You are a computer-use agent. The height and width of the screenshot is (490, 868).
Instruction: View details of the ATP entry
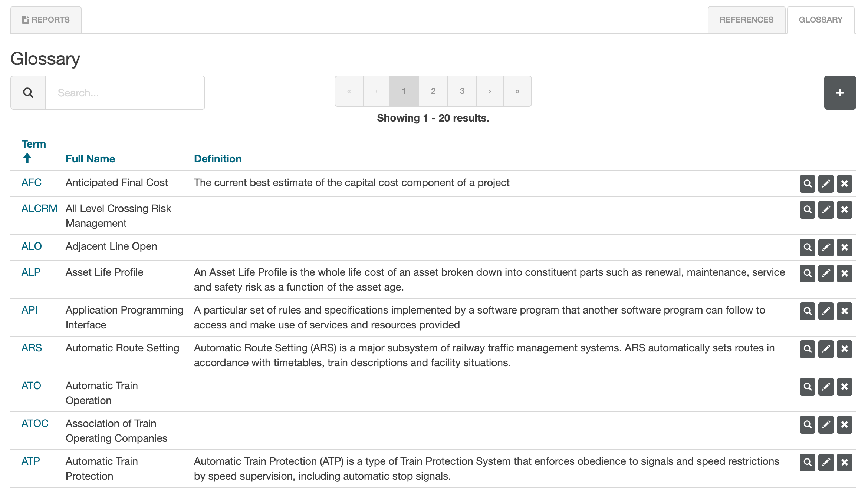click(807, 462)
